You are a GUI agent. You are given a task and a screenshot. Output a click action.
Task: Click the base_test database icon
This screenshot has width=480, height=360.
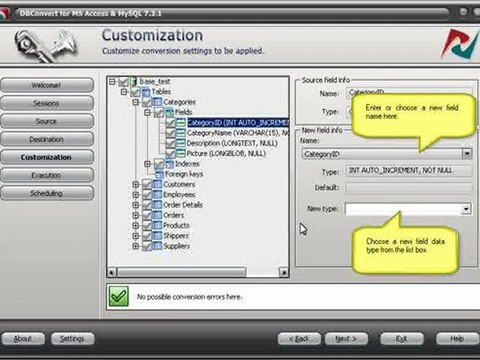pyautogui.click(x=133, y=82)
